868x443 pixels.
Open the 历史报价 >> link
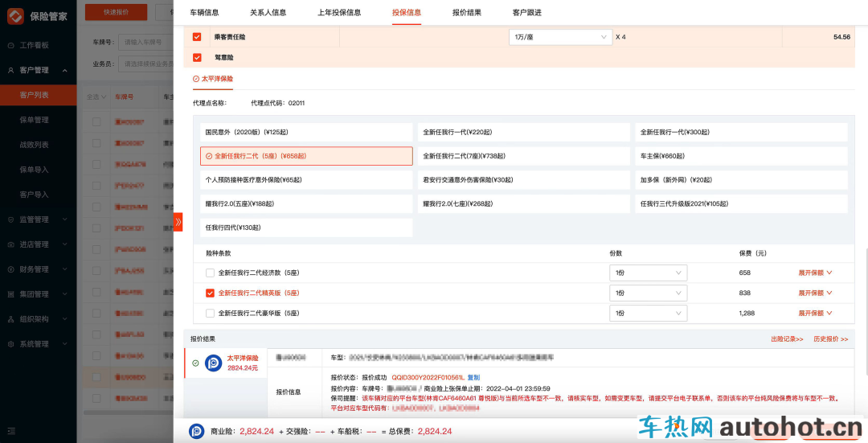point(830,339)
